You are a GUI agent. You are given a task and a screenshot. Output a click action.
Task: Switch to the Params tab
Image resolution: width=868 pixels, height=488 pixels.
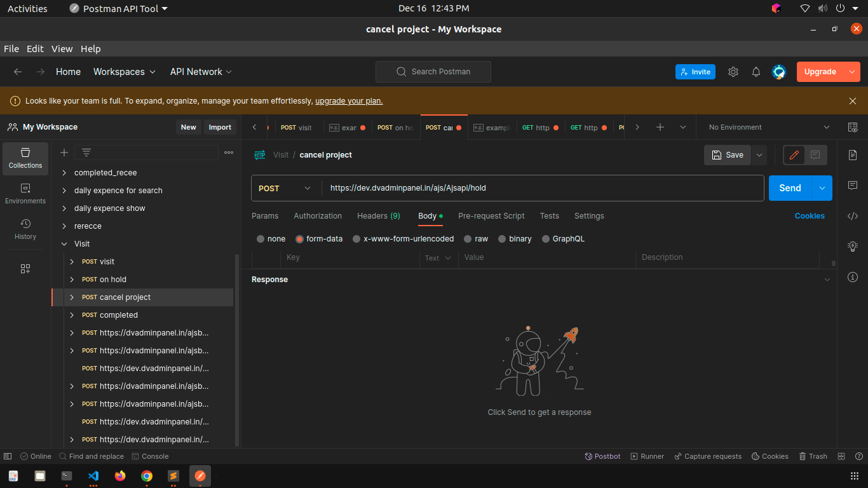click(265, 216)
